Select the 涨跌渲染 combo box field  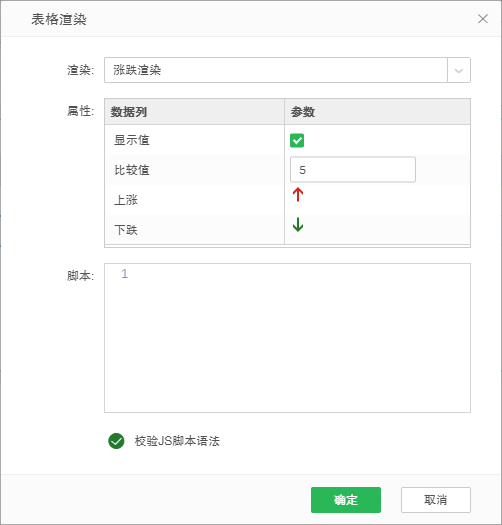point(276,70)
